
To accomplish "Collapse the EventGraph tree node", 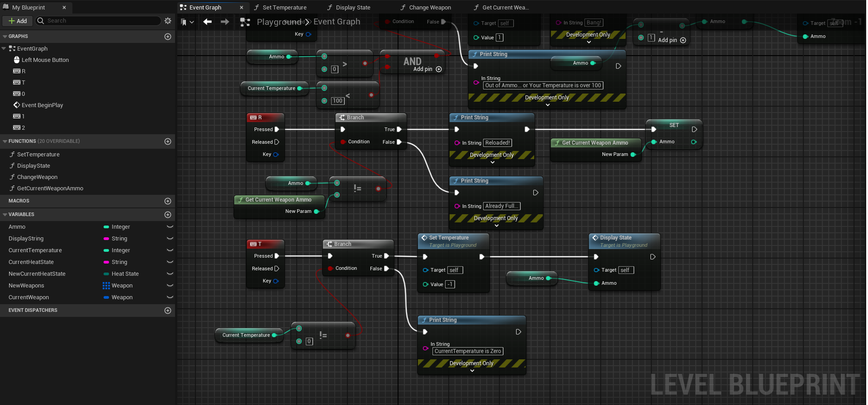I will (4, 49).
